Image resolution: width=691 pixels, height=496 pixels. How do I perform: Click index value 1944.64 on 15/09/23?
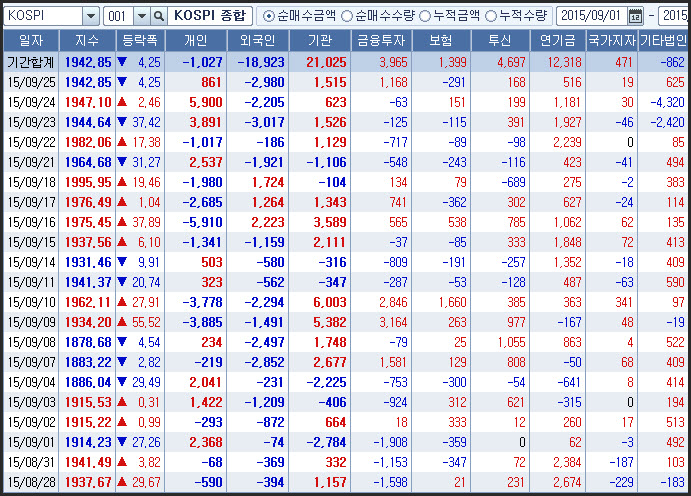(88, 122)
